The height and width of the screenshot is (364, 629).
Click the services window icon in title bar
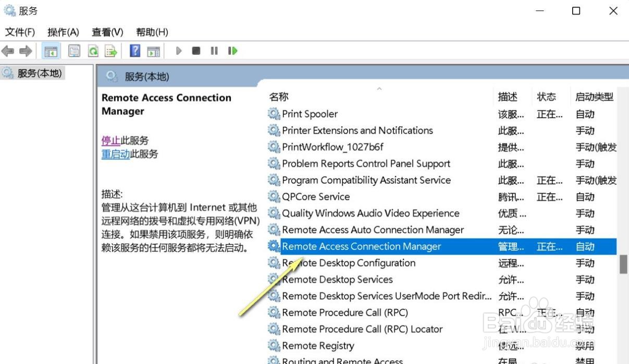point(9,10)
